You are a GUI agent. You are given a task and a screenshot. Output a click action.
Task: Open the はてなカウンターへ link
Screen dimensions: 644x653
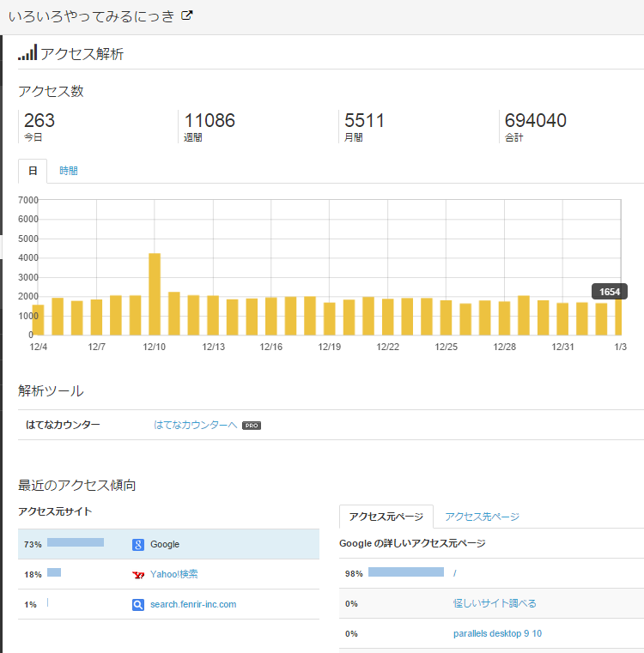tap(195, 425)
